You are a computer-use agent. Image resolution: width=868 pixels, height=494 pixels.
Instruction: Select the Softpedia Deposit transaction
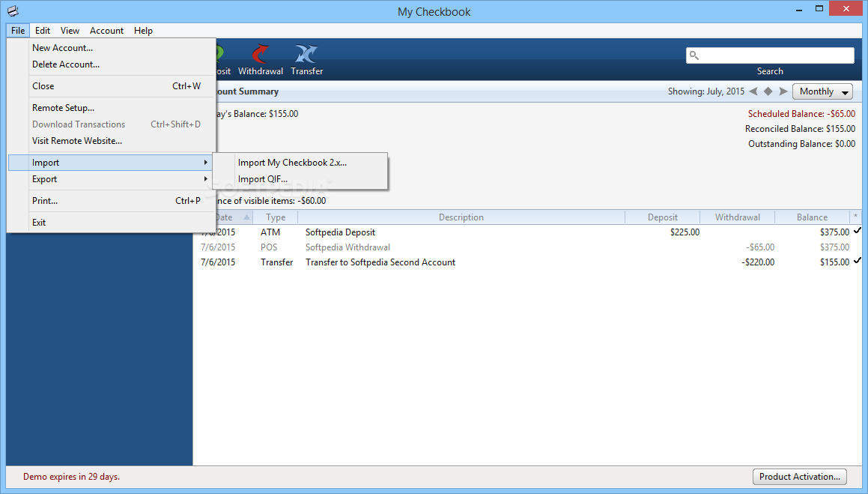click(x=528, y=232)
